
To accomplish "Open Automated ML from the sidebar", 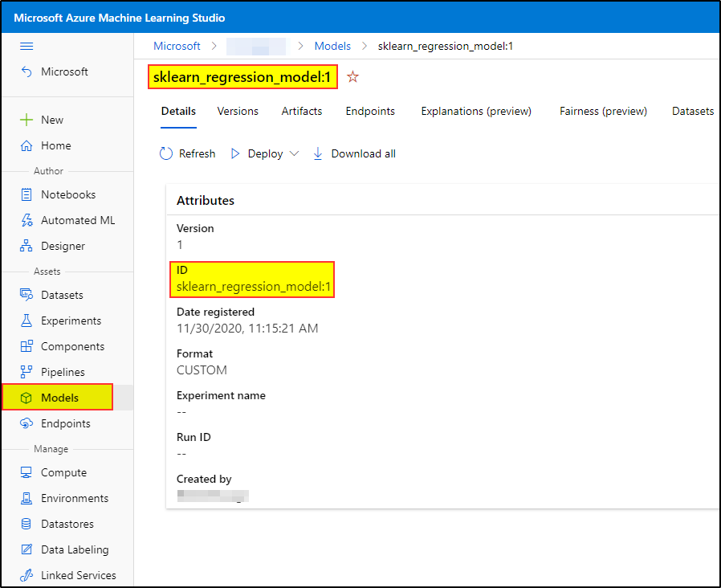I will (78, 220).
